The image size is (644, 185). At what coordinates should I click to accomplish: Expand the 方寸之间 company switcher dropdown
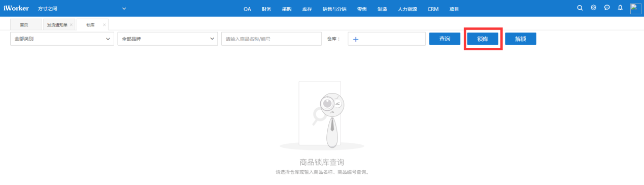tap(124, 9)
